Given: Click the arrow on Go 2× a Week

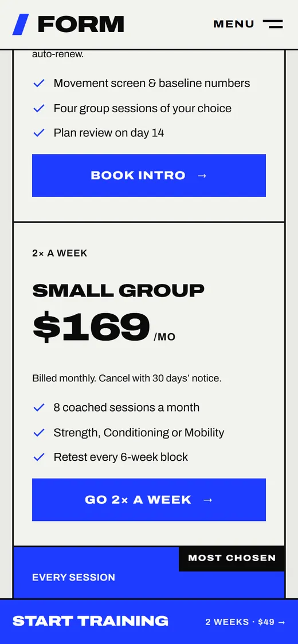Looking at the screenshot, I should [x=207, y=500].
